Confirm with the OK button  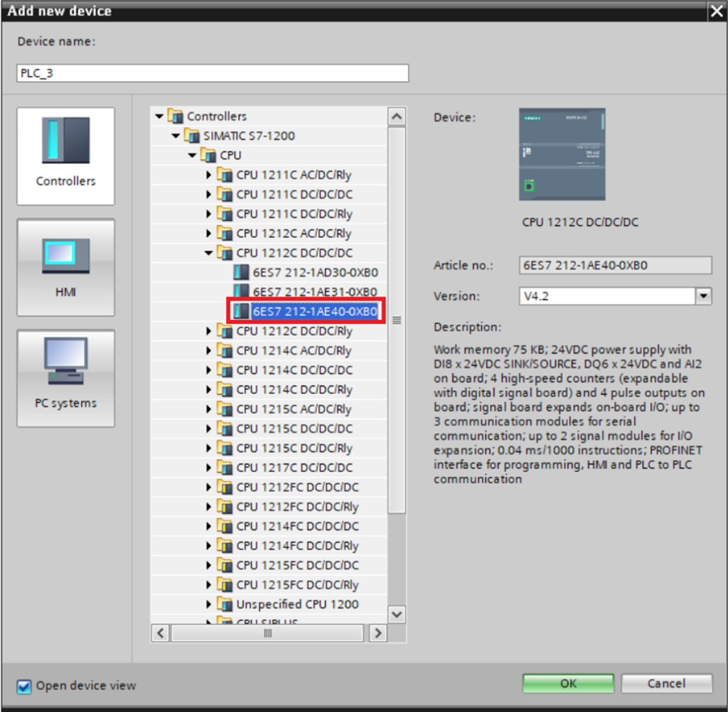tap(567, 684)
